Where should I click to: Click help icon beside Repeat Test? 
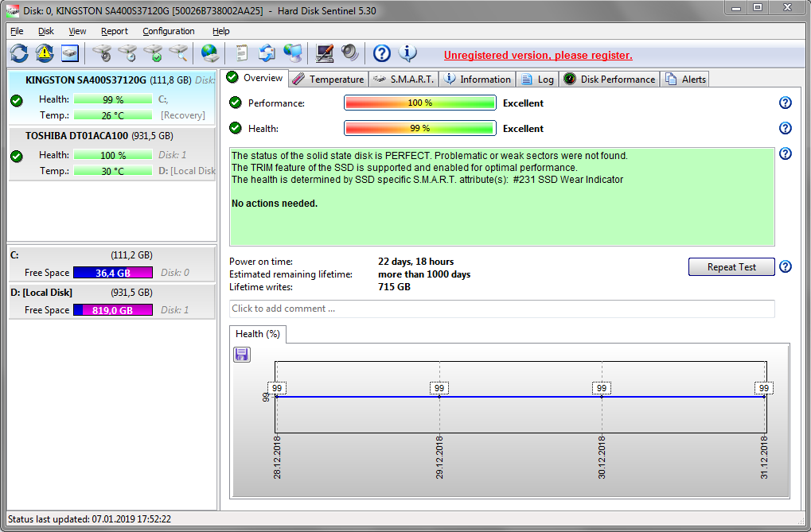pyautogui.click(x=785, y=267)
